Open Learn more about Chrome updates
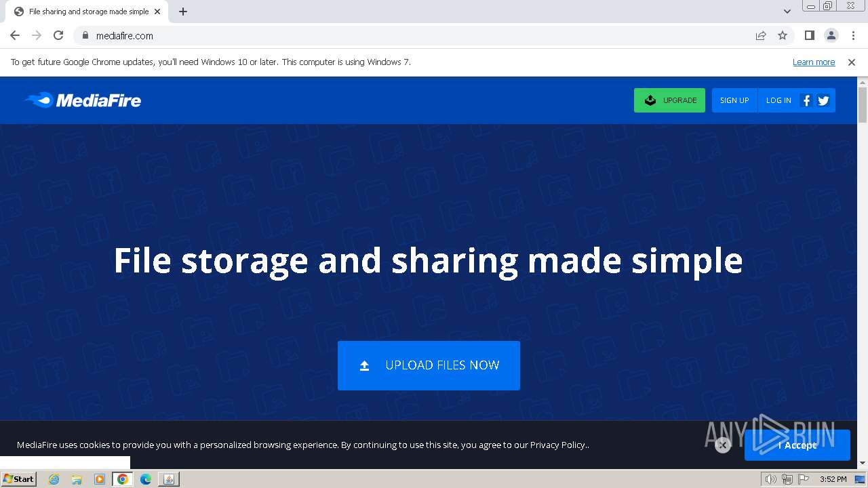Screen dimensions: 868x488 coord(814,62)
